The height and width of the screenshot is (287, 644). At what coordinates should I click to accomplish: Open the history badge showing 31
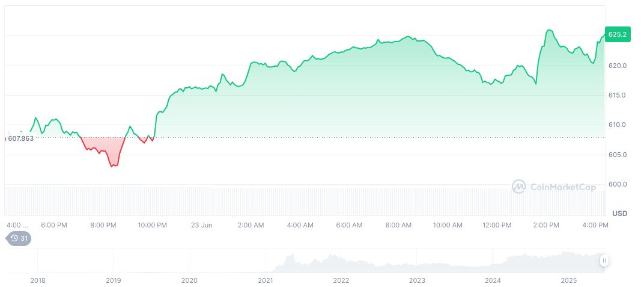(19, 238)
